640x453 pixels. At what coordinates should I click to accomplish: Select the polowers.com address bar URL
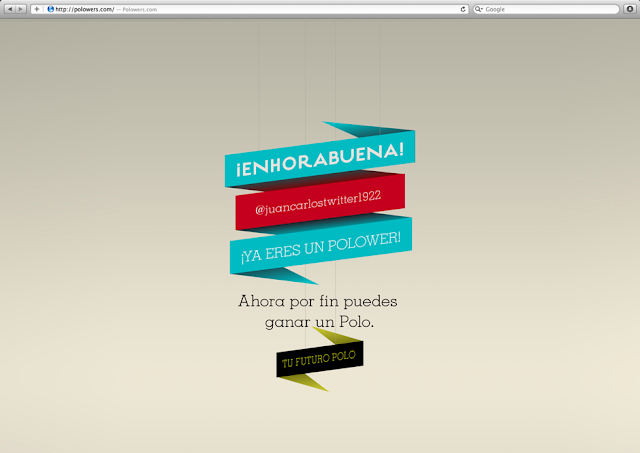pyautogui.click(x=85, y=9)
